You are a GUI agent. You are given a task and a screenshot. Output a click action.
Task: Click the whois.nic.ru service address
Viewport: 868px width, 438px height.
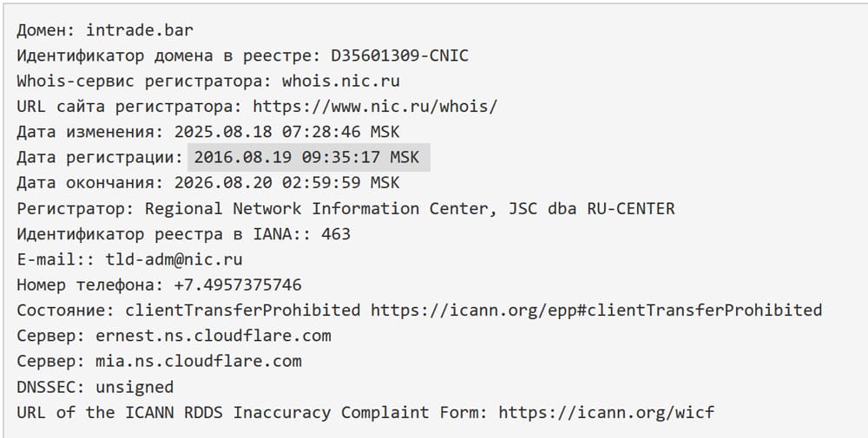[341, 82]
